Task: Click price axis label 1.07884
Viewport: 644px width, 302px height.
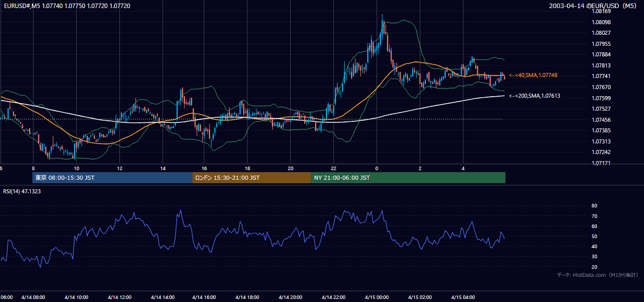Action: (601, 54)
